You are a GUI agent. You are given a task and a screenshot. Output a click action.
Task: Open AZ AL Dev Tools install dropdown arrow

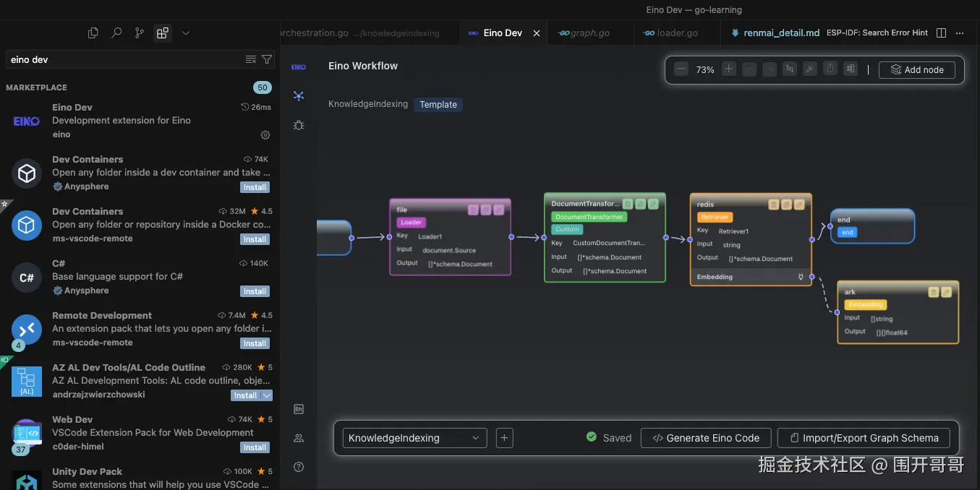(267, 395)
